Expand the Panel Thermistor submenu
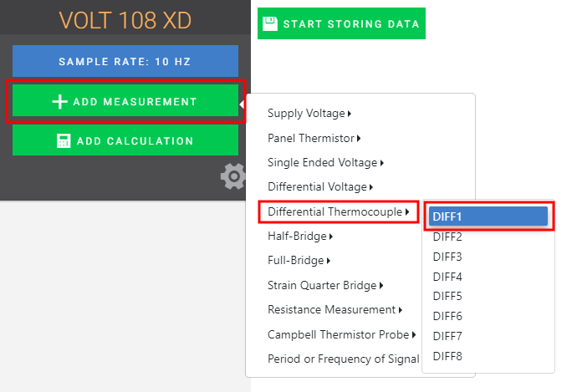 pyautogui.click(x=314, y=138)
